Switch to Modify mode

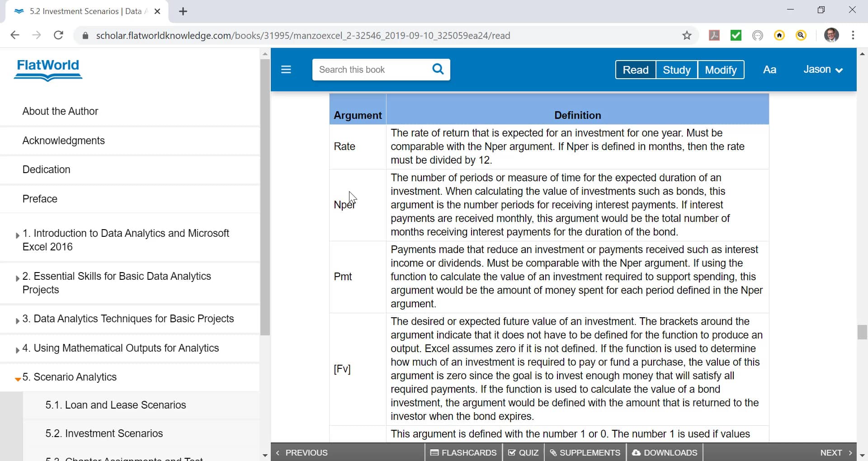point(721,70)
